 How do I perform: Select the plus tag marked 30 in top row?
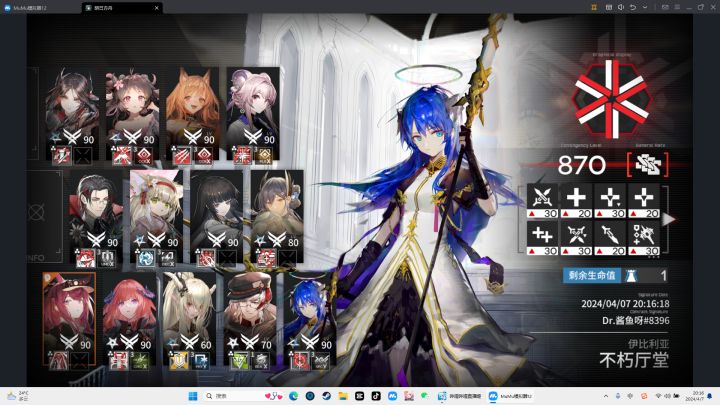pyautogui.click(x=610, y=201)
